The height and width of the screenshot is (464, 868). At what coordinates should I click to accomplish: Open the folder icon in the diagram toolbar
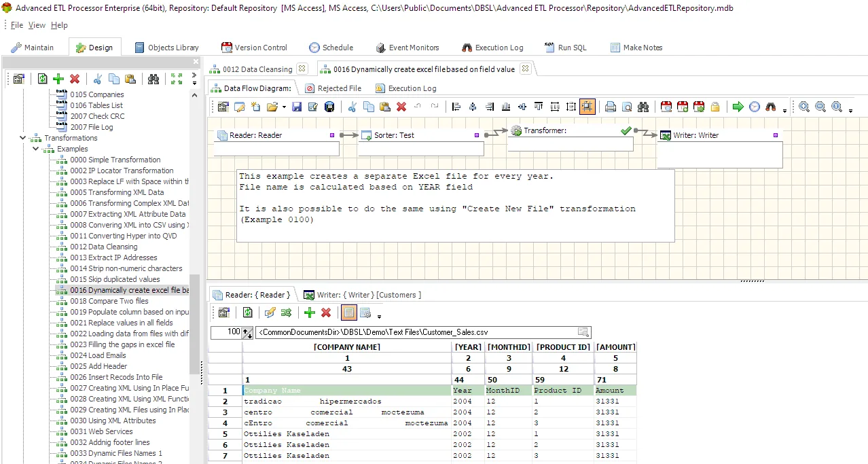(272, 107)
